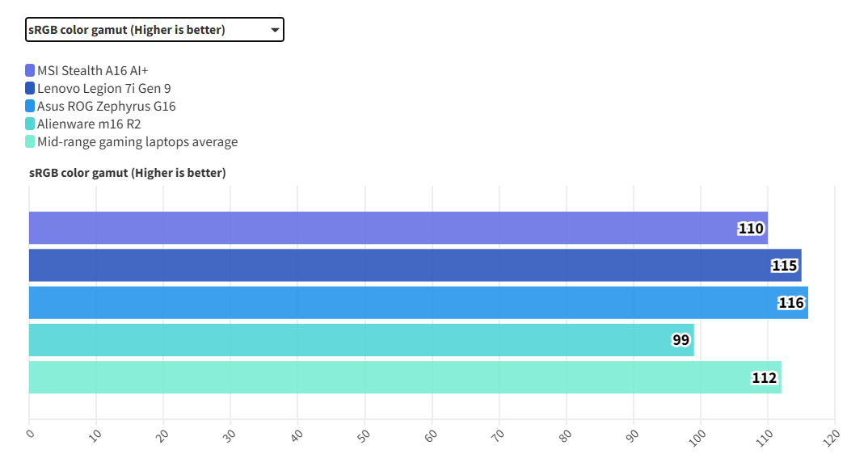Click the 120 tick label on x-axis

(x=832, y=436)
